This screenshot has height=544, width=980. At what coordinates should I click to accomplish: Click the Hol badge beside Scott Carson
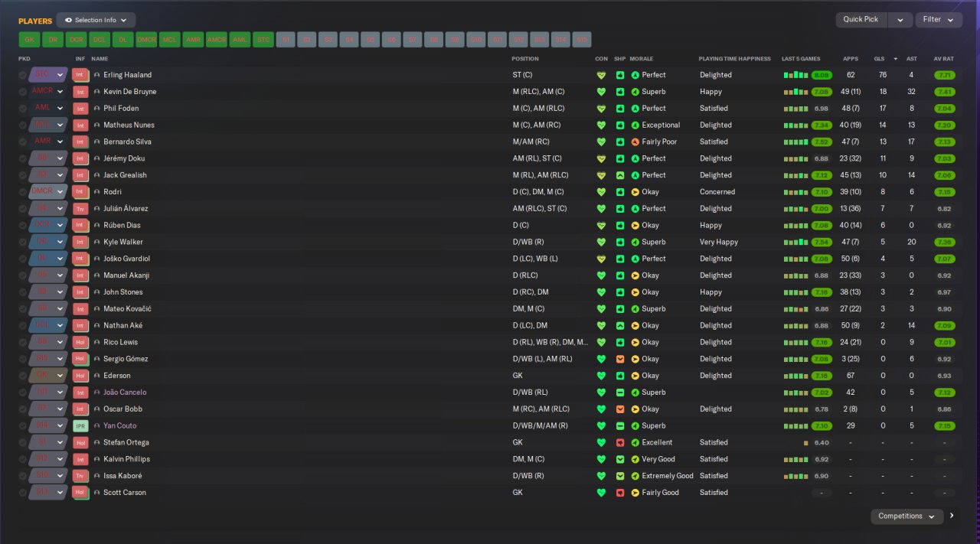click(x=80, y=493)
